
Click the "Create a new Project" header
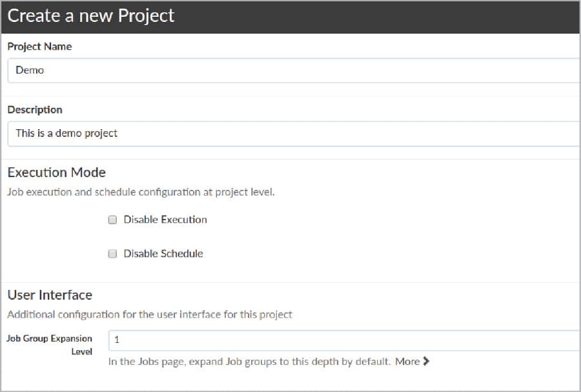click(91, 15)
